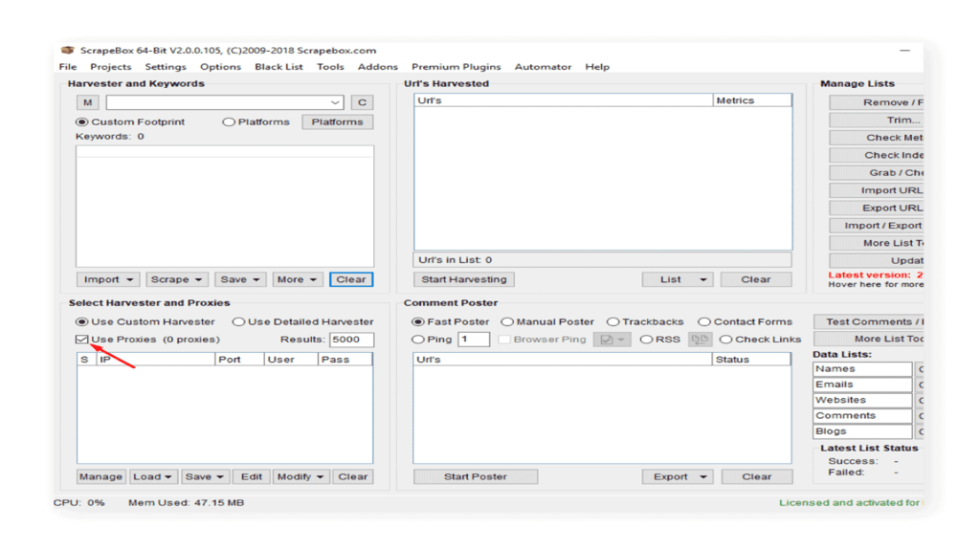Click the C button beside footprint box

coord(362,102)
